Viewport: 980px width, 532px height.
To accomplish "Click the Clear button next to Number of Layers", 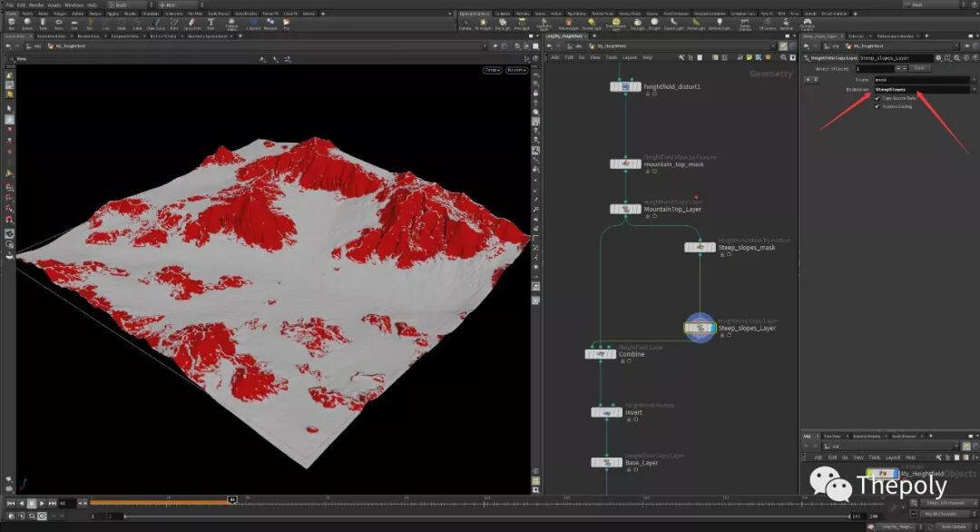I will click(919, 68).
